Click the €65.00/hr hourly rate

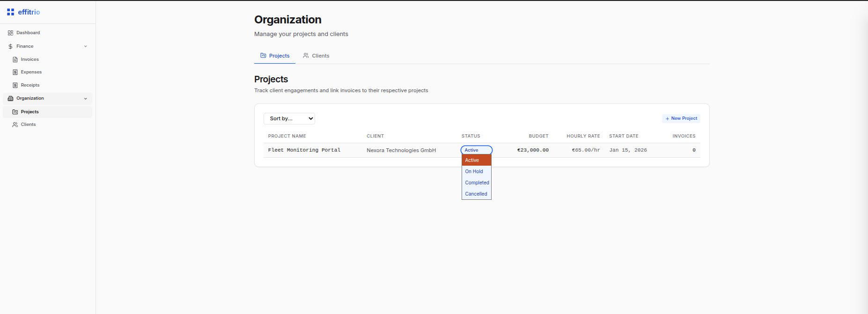tap(586, 150)
